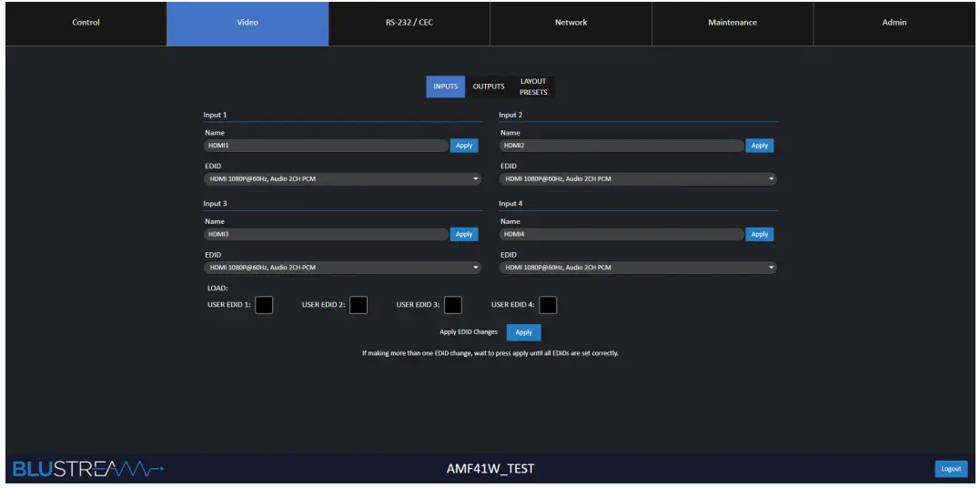Screen dimensions: 980x488
Task: Open the RS-232 / CEC tab
Action: click(409, 23)
